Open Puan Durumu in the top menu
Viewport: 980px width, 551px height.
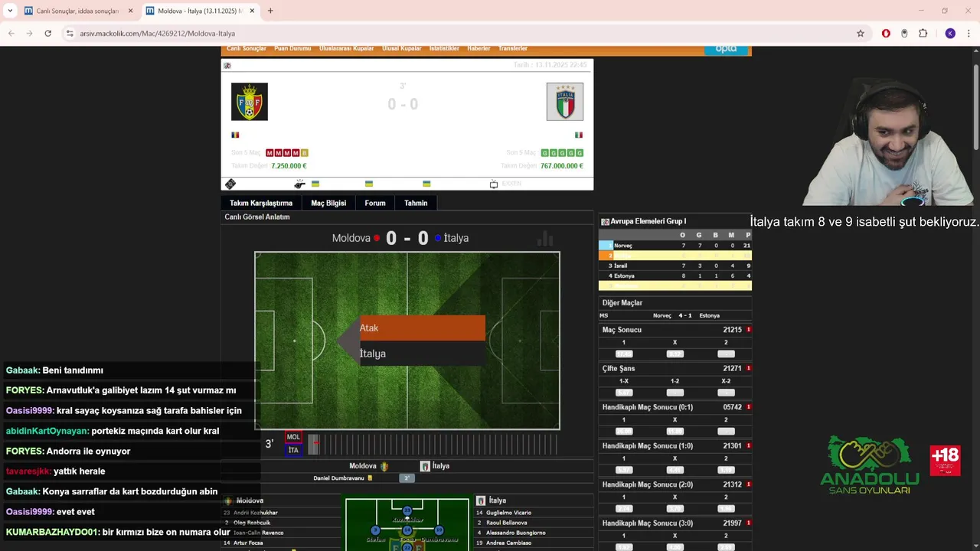click(x=292, y=49)
